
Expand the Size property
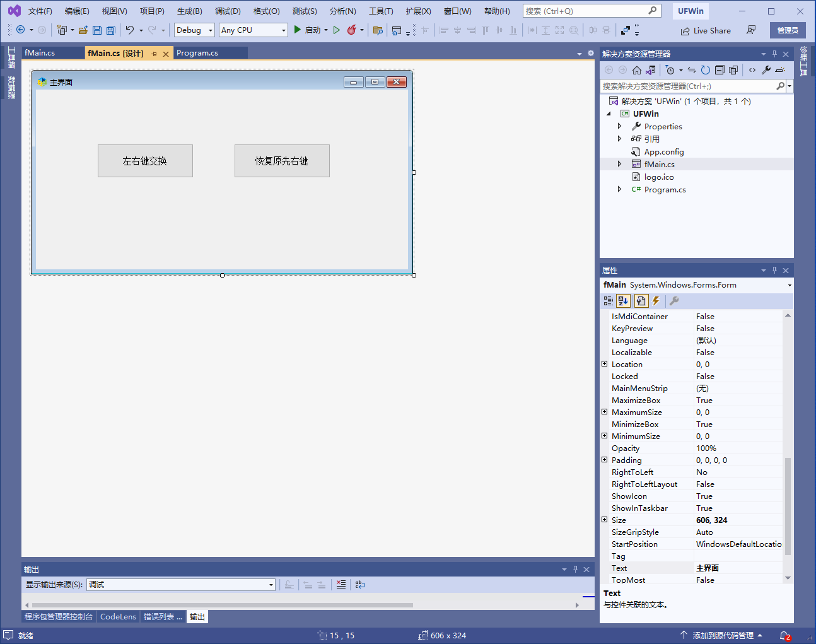604,520
